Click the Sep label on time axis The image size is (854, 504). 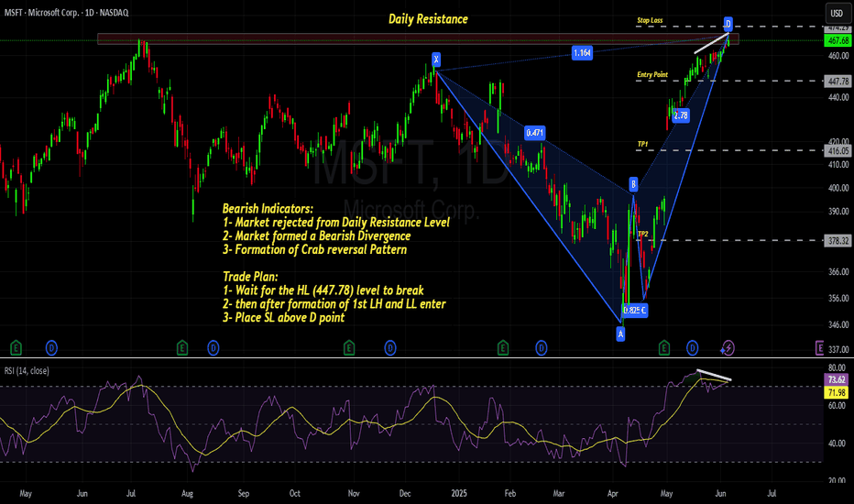[244, 494]
